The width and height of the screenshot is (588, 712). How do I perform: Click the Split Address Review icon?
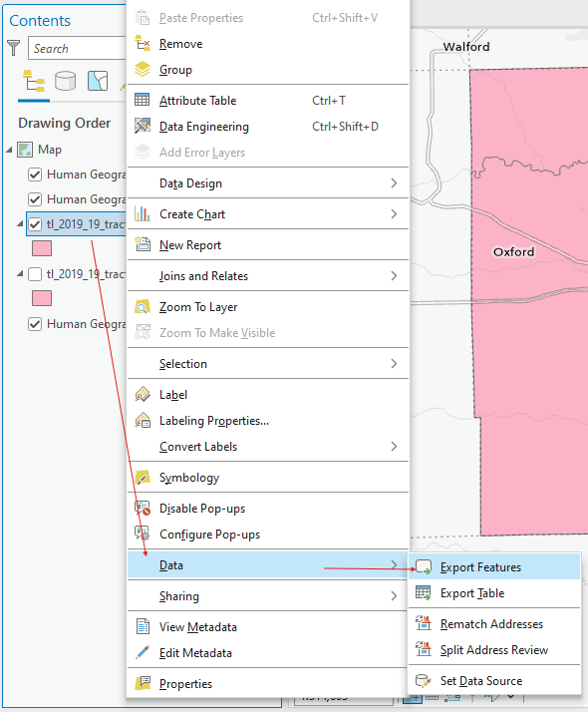point(424,650)
